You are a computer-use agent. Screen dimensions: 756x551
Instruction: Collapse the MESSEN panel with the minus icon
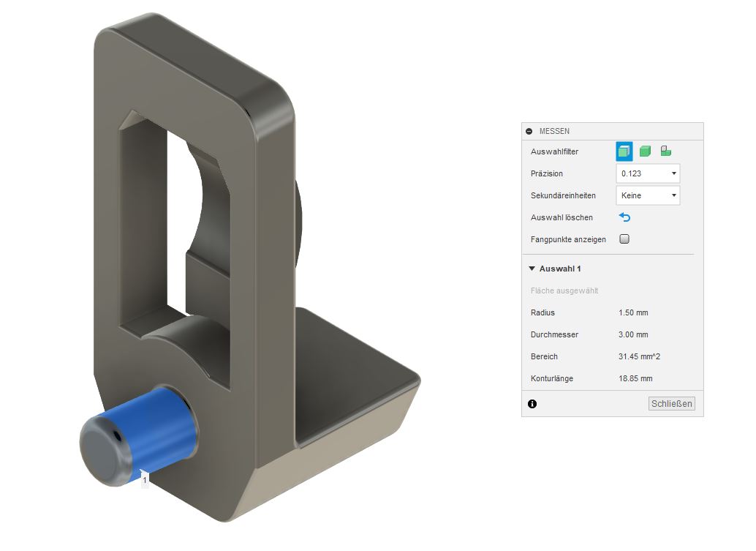[529, 131]
